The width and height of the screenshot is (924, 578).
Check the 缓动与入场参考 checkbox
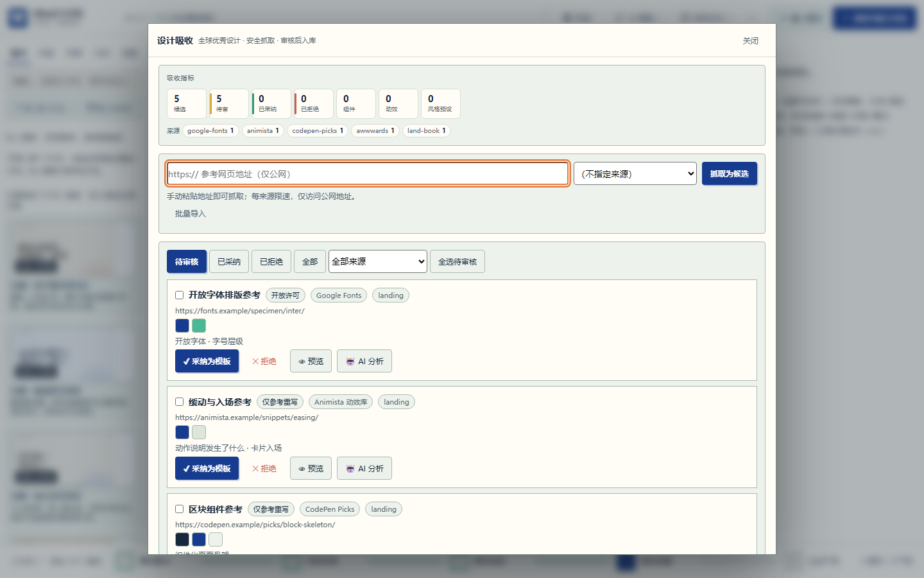click(180, 402)
